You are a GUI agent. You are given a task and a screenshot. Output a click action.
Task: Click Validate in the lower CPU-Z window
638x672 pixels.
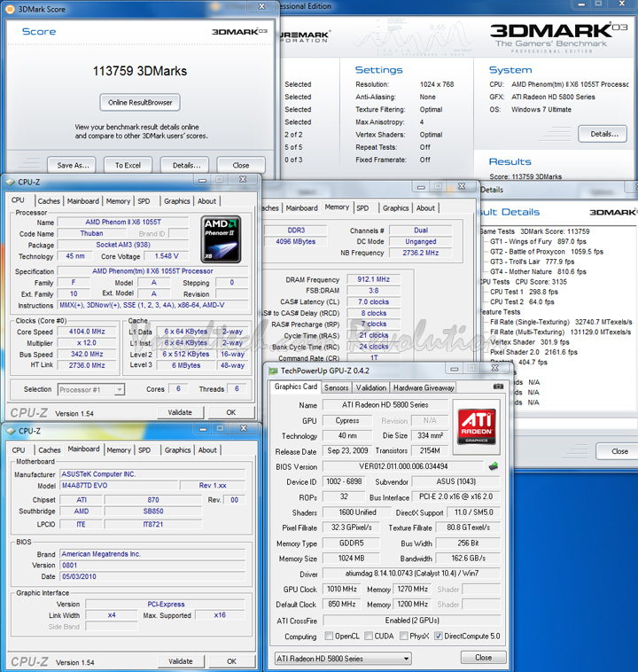pos(181,660)
